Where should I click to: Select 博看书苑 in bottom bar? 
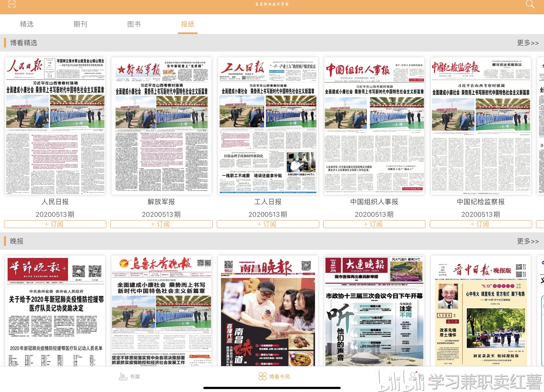(274, 377)
